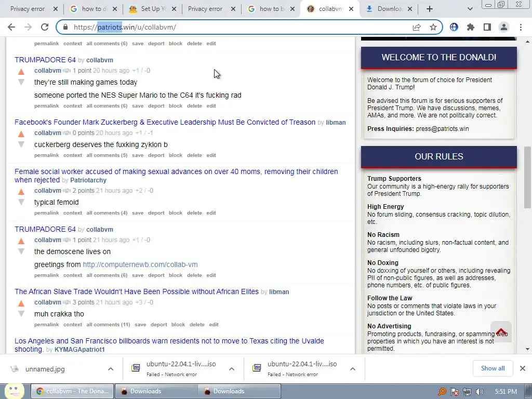Viewport: 532px width, 399px height.
Task: Click Show all downloads button
Action: (x=493, y=368)
